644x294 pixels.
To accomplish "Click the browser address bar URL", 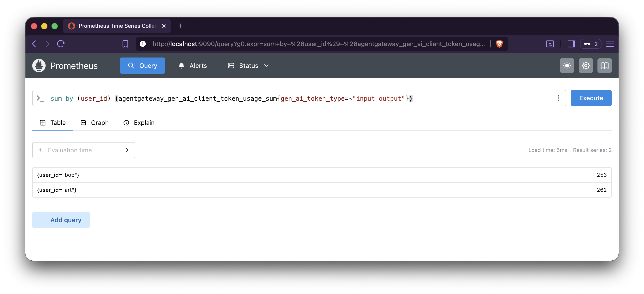I will (318, 44).
